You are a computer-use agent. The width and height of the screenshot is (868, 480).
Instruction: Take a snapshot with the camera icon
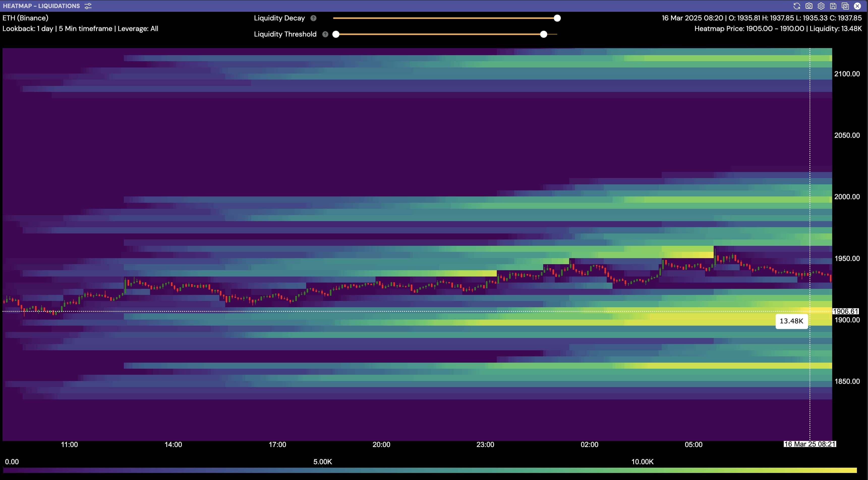tap(809, 6)
